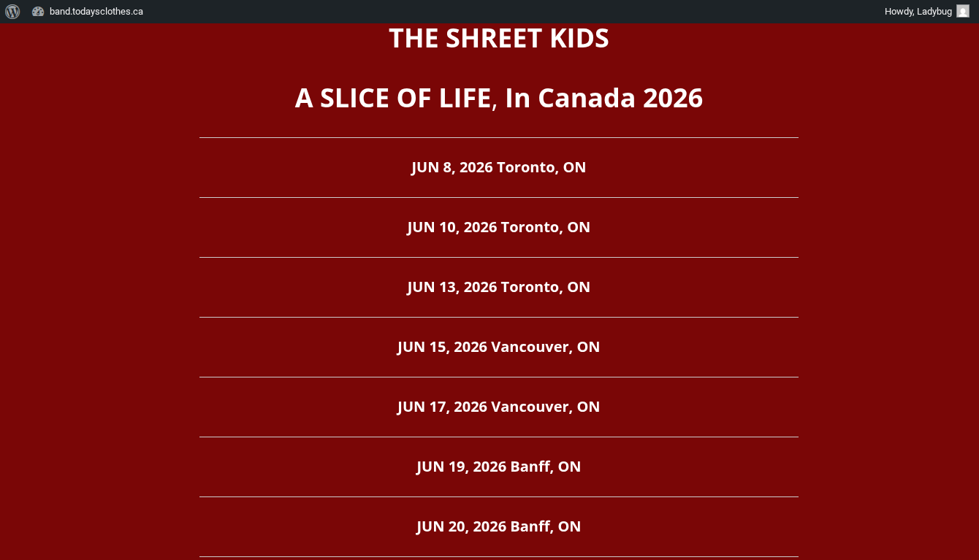Pick the JUN 15, 2026 Vancouver show
Screen dimensions: 979x560
(498, 347)
